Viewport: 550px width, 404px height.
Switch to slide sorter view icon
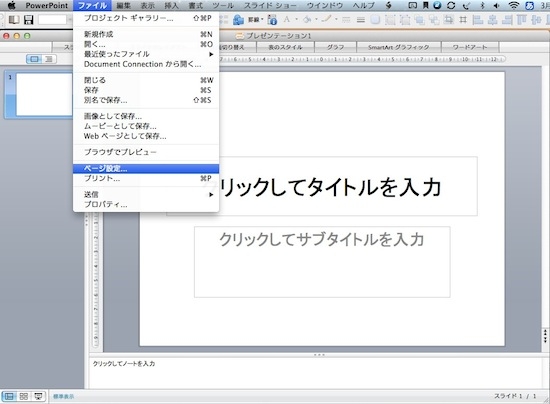(24, 396)
